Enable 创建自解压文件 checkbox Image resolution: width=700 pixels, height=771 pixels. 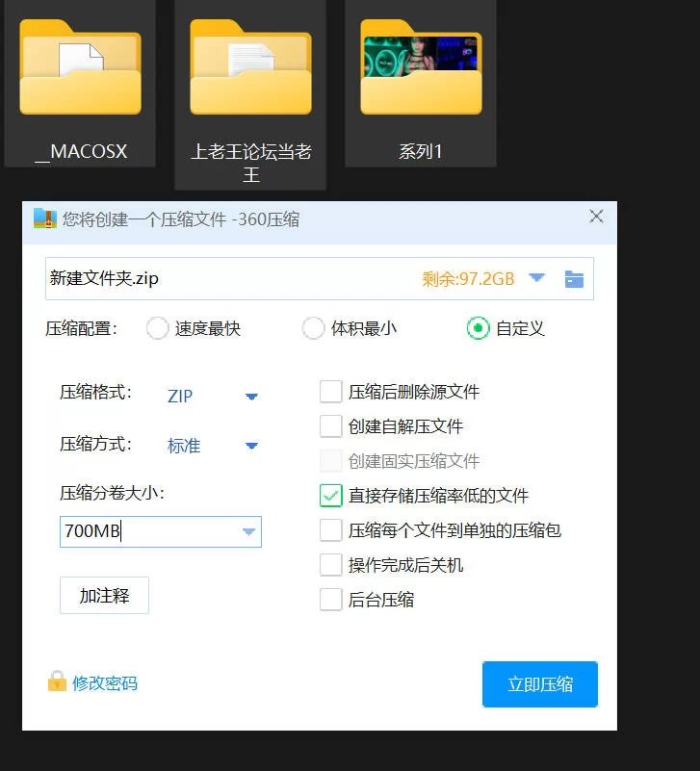click(331, 426)
